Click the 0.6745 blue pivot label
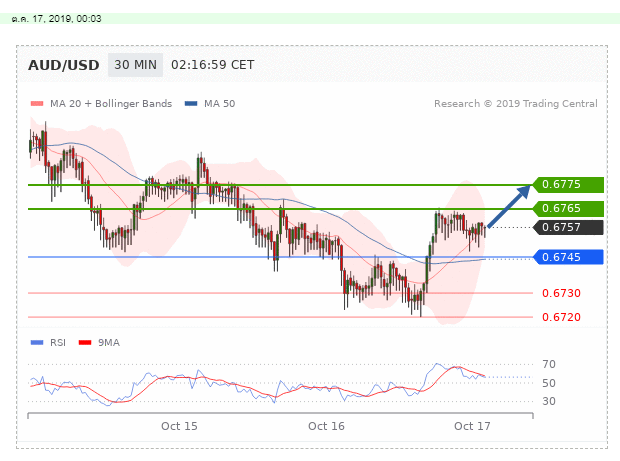Screen dimensions: 620x461 point(568,257)
